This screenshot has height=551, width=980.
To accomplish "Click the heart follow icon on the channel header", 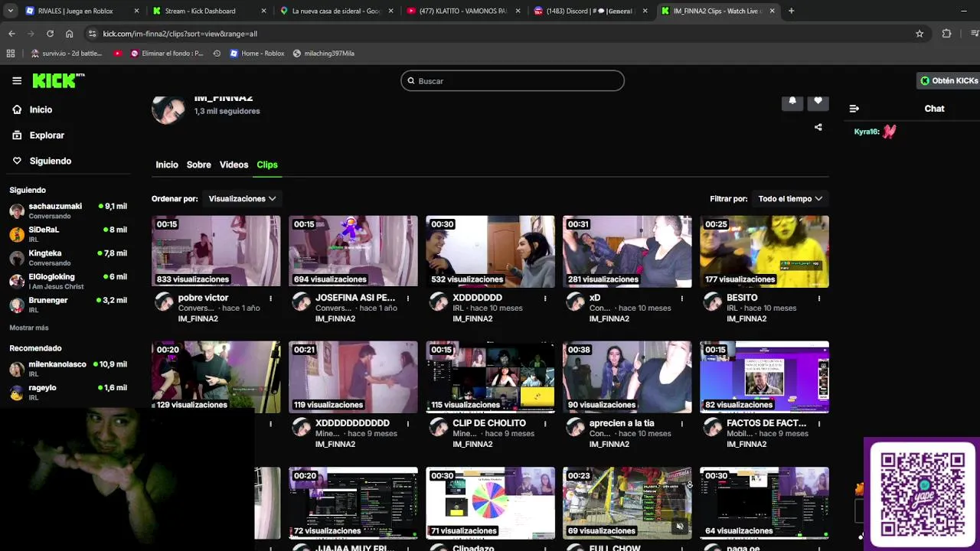I will pos(818,102).
